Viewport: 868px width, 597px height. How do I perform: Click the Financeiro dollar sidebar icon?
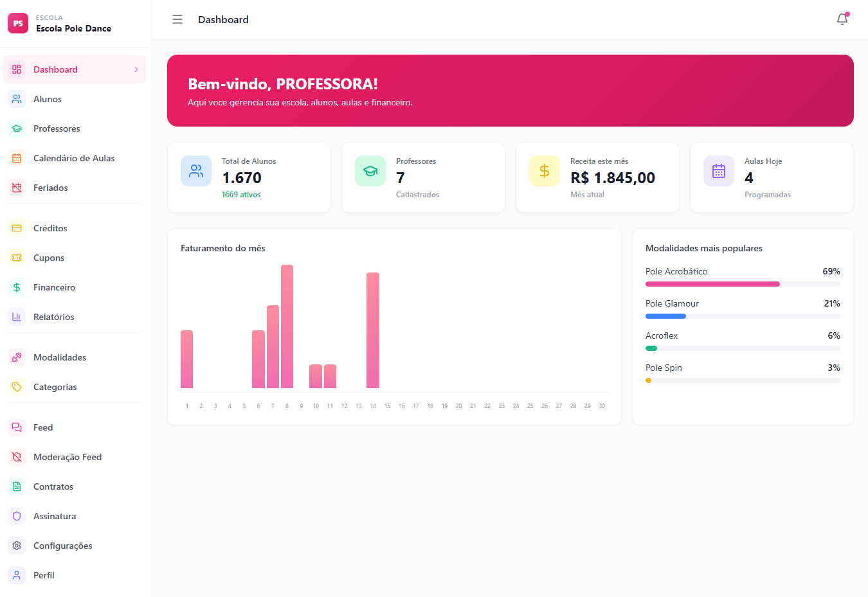[17, 287]
